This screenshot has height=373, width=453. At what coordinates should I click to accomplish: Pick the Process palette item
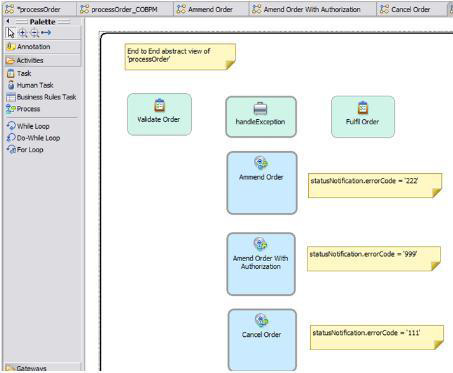click(x=23, y=109)
